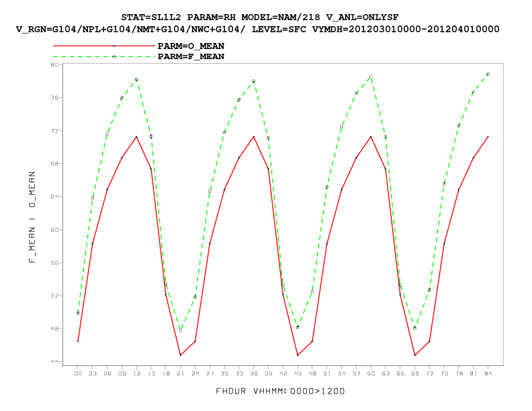Click the x-axis tick label 39
Image resolution: width=532 pixels, height=411 pixels.
[269, 373]
